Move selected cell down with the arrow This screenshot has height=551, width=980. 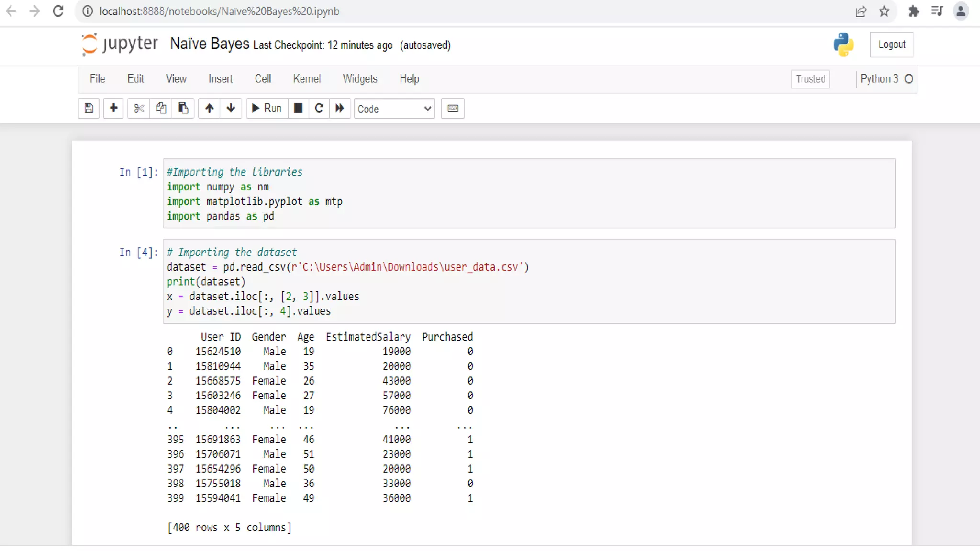click(231, 108)
